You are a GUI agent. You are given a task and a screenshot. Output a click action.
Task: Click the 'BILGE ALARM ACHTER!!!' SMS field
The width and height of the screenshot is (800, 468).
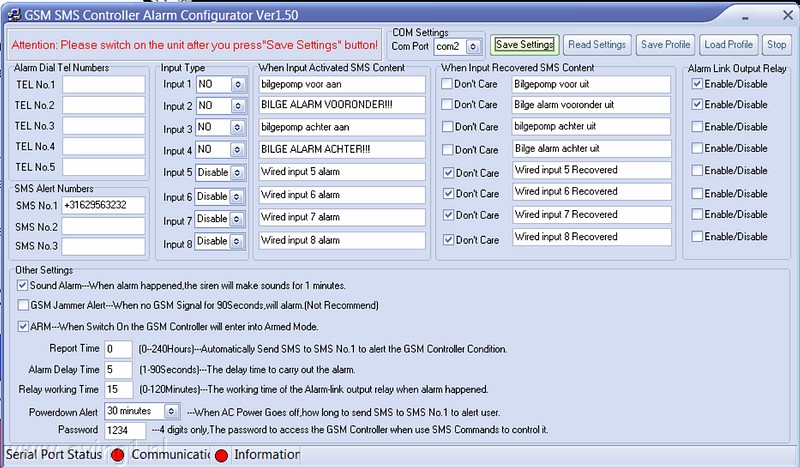(x=342, y=150)
